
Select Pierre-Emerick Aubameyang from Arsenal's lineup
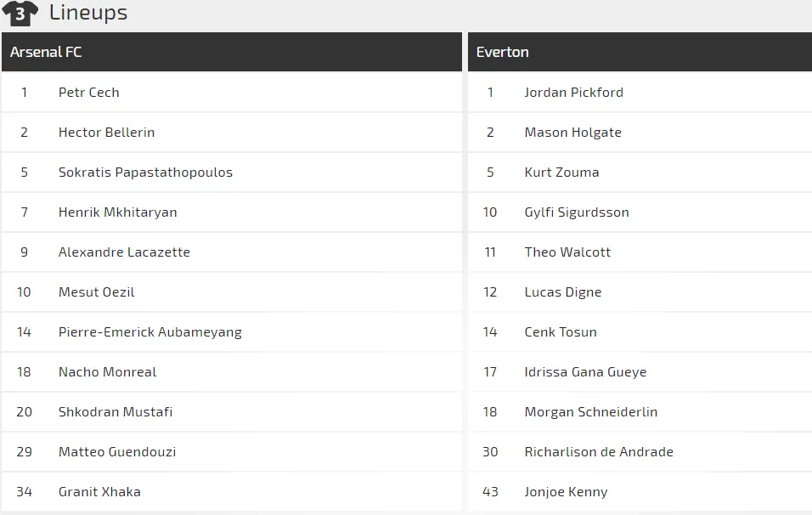(149, 332)
